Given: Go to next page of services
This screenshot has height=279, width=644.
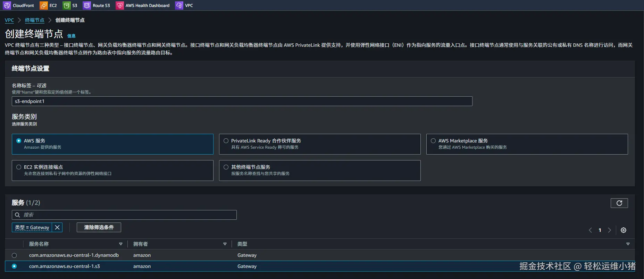Looking at the screenshot, I should click(609, 230).
